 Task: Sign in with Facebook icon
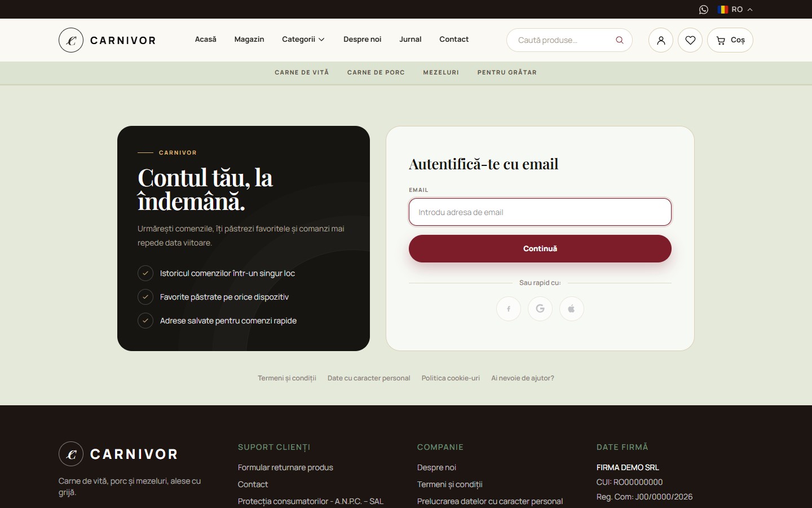click(509, 309)
